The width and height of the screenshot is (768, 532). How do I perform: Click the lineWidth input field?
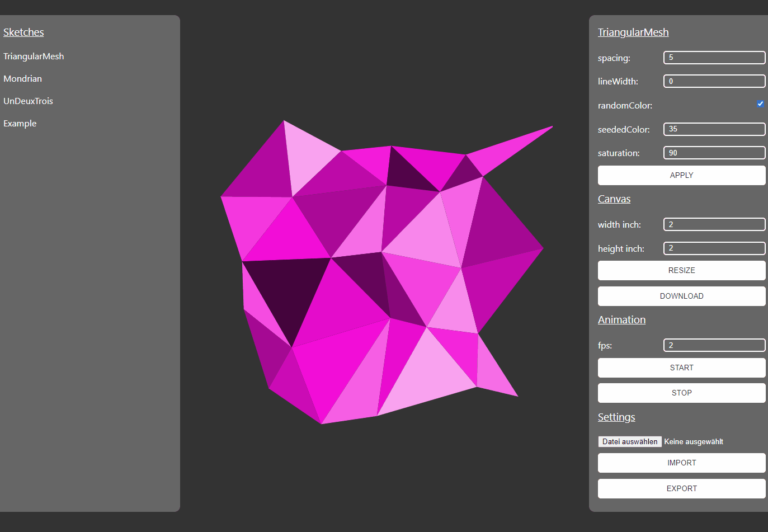714,81
